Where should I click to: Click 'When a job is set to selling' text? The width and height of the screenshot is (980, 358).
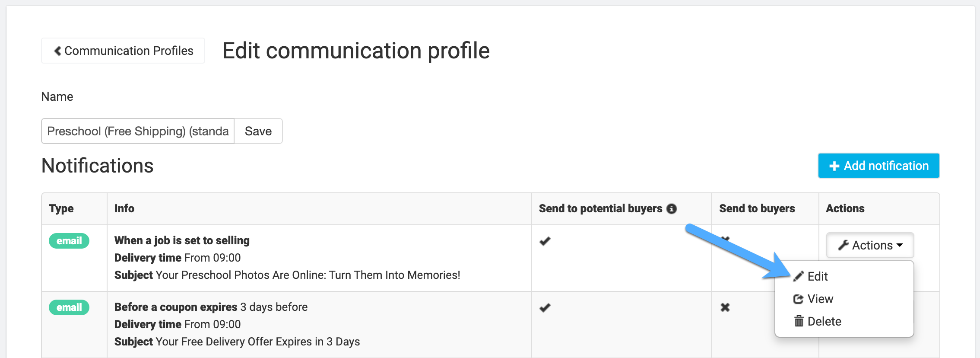pos(182,240)
